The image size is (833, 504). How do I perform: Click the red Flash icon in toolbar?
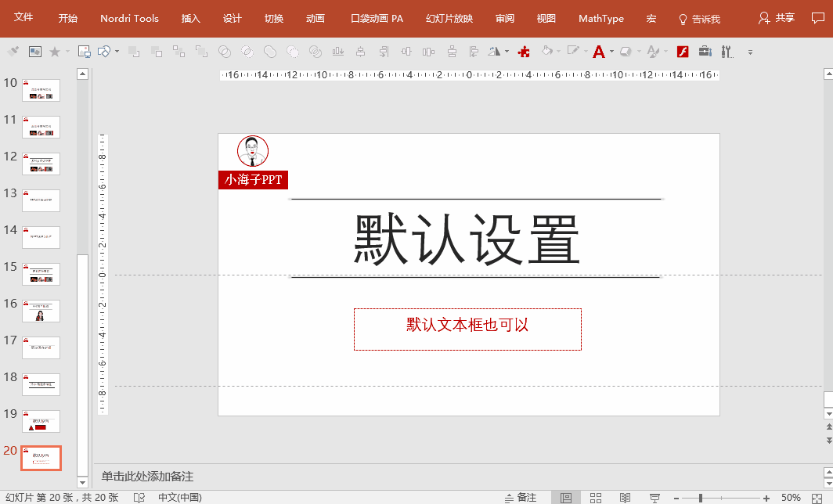click(682, 52)
